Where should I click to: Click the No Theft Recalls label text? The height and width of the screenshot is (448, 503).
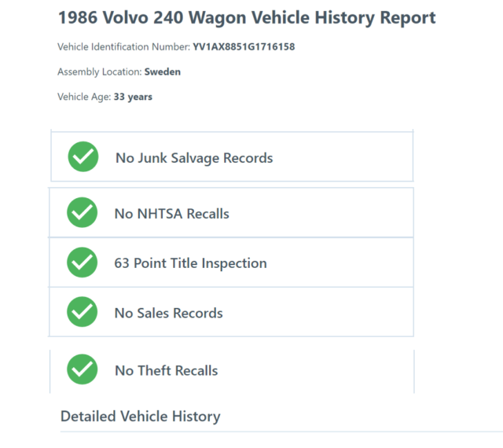[x=166, y=370]
